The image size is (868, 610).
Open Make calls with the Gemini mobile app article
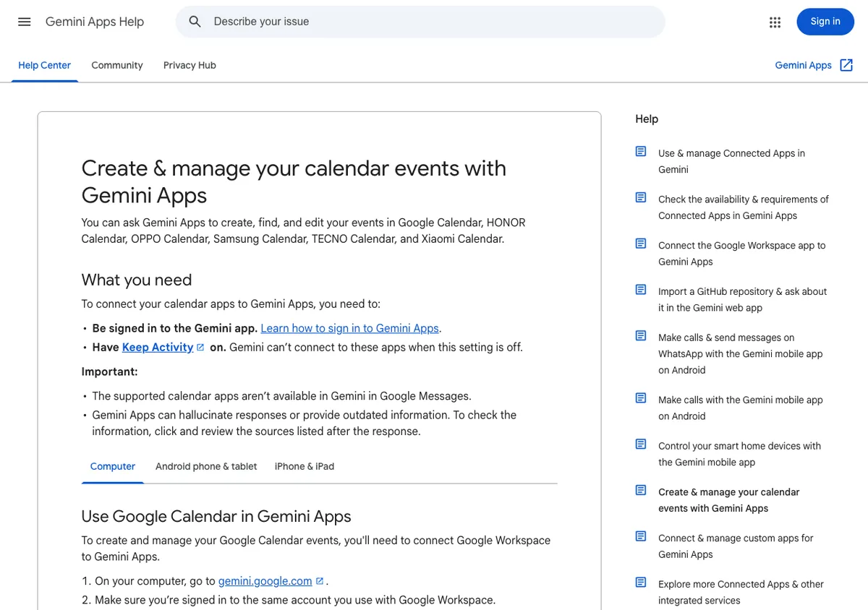click(741, 408)
